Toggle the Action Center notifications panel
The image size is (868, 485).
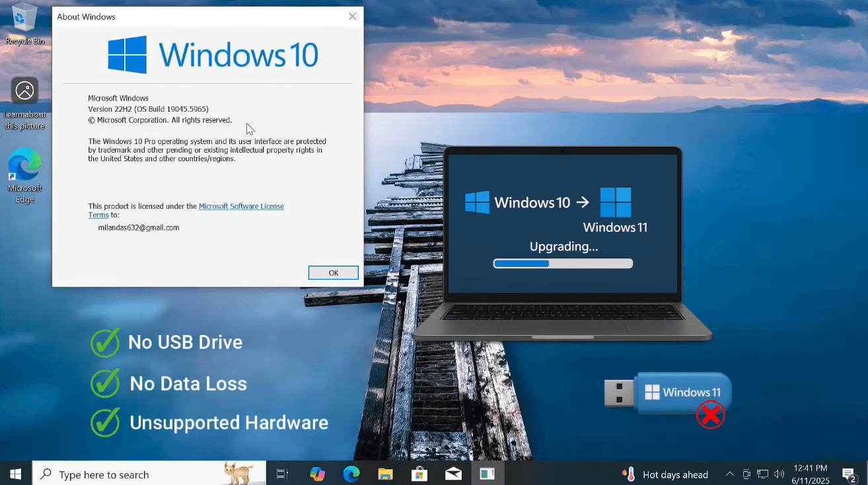(x=848, y=474)
